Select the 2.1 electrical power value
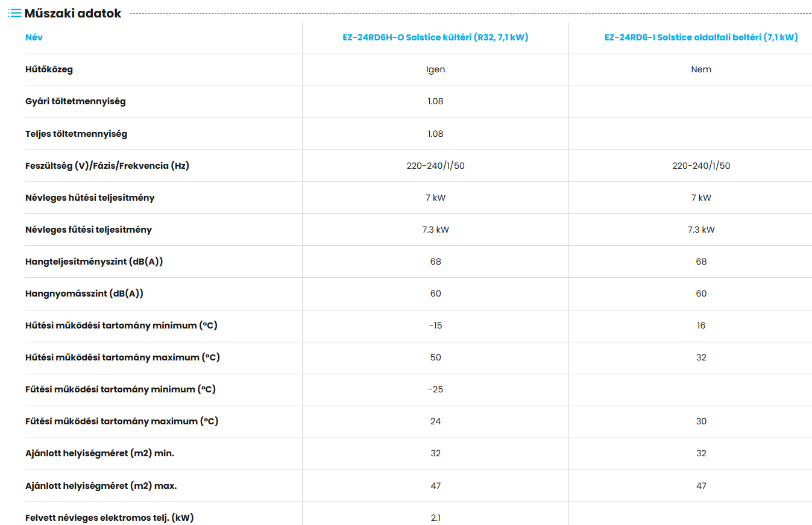Image resolution: width=812 pixels, height=525 pixels. (435, 518)
